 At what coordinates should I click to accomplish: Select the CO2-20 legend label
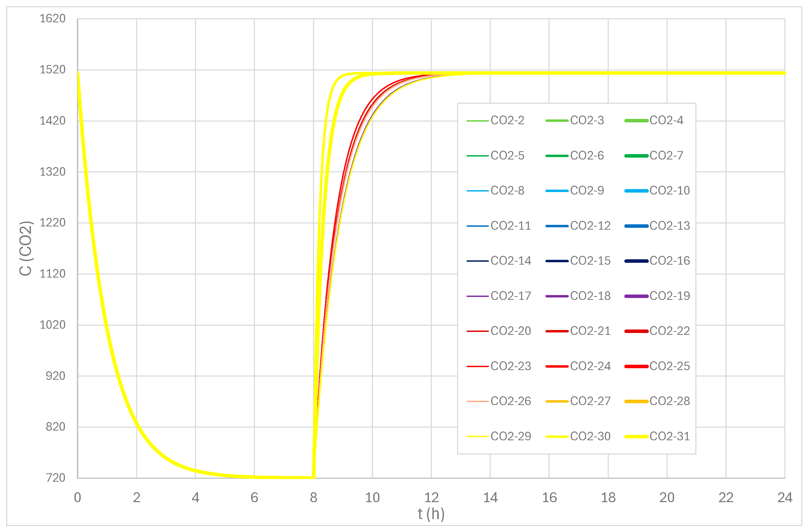(511, 331)
